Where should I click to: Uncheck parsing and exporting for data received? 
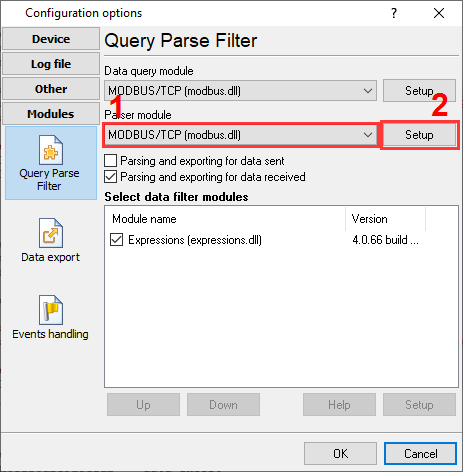coord(110,177)
